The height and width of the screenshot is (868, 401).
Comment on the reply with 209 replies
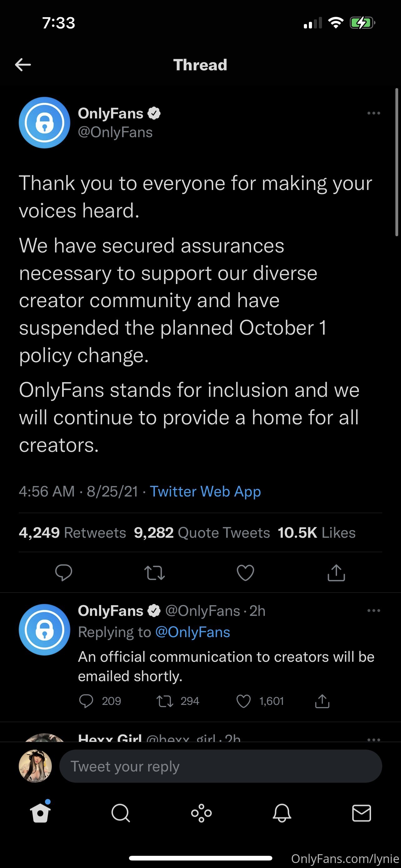86,701
